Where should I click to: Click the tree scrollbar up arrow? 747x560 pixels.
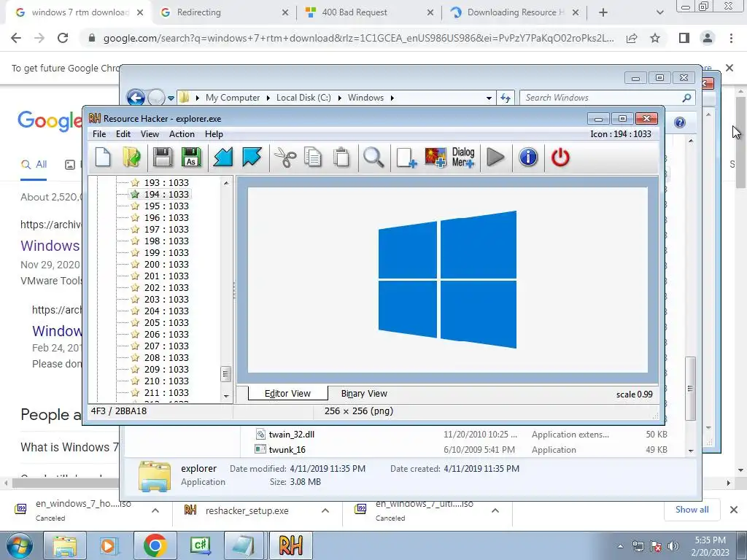click(x=226, y=183)
